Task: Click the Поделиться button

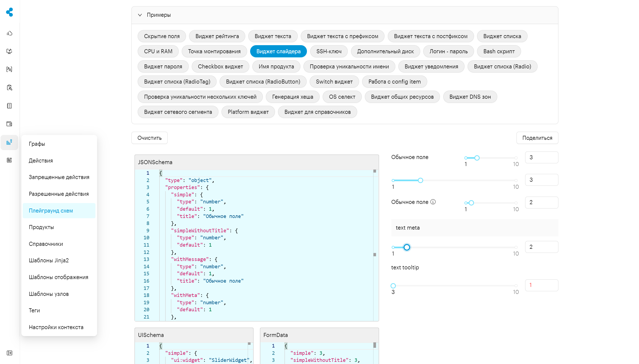Action: click(537, 138)
